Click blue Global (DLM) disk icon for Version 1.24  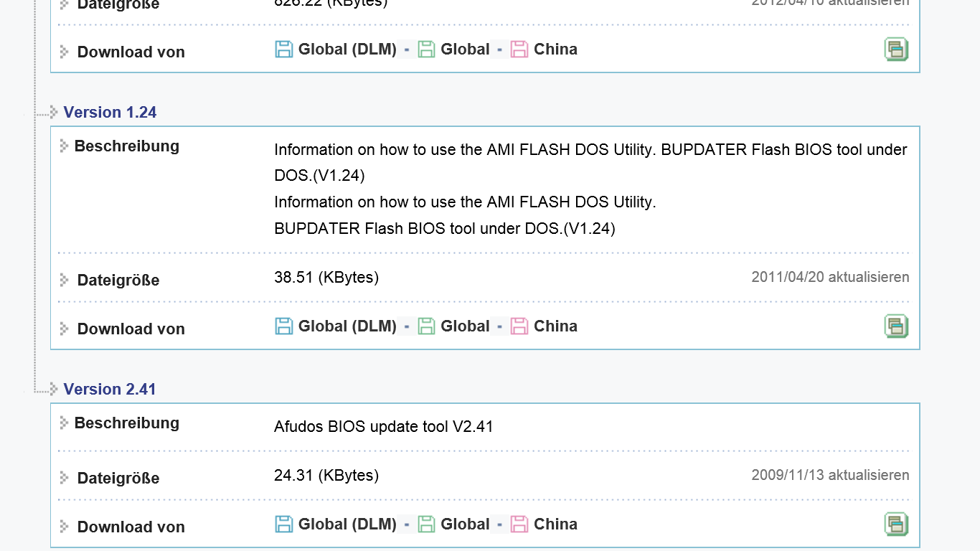(x=284, y=326)
